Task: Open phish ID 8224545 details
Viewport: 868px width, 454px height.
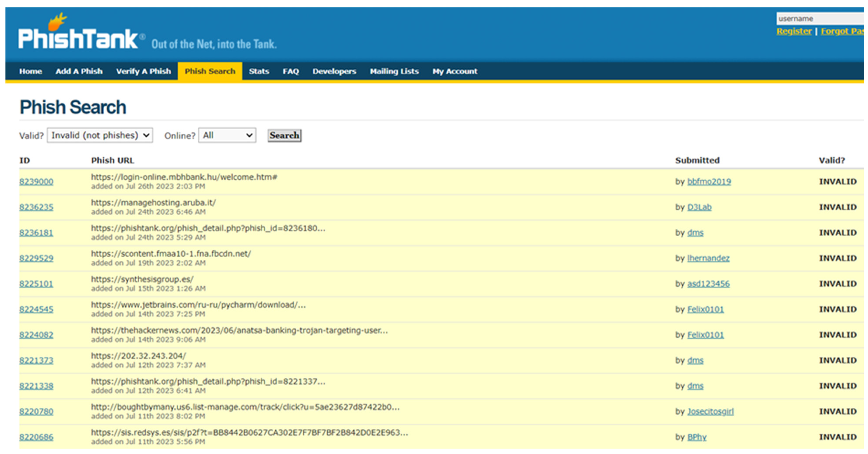Action: pyautogui.click(x=36, y=309)
